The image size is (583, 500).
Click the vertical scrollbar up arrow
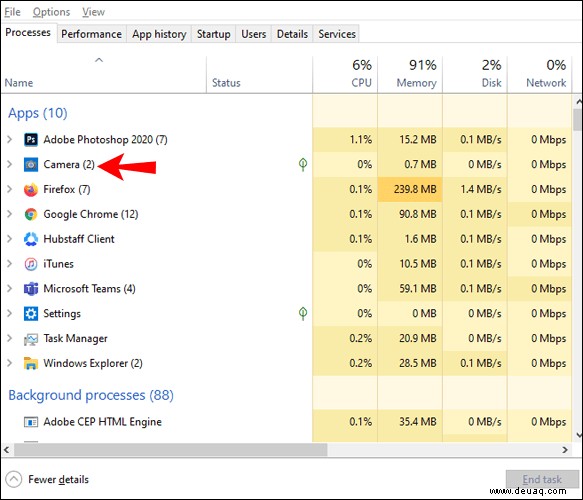pos(578,101)
